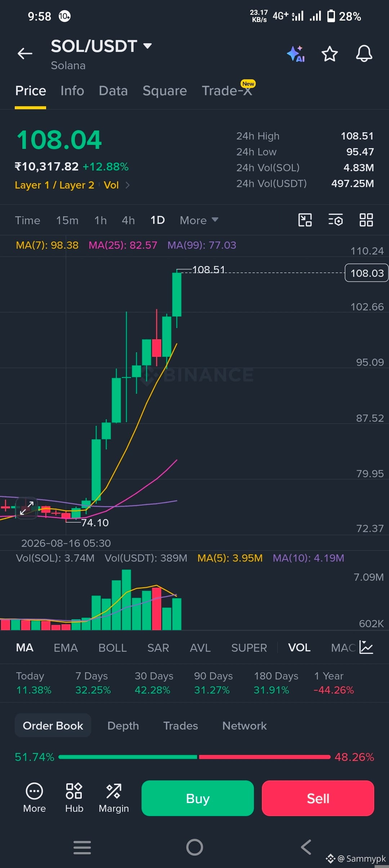This screenshot has width=389, height=868.
Task: Toggle the MACD sub-indicator
Action: pyautogui.click(x=343, y=648)
